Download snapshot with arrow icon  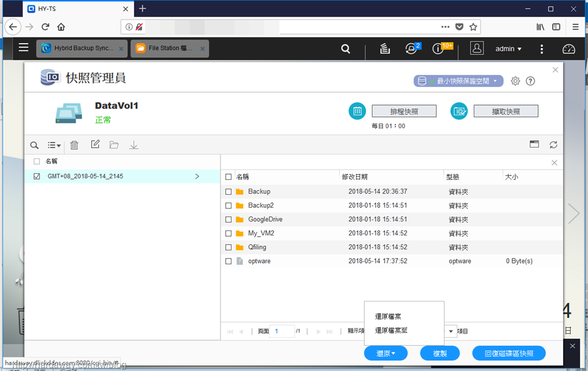[x=133, y=145]
